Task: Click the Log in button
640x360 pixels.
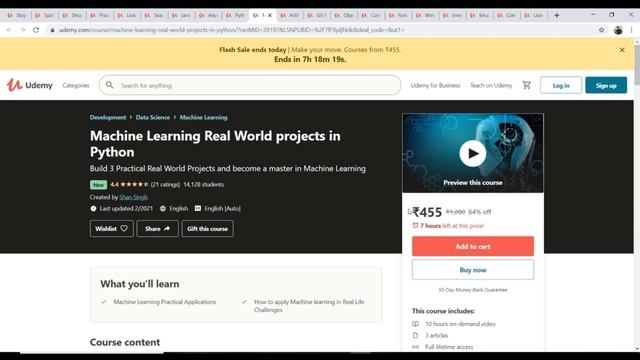Action: pyautogui.click(x=561, y=85)
